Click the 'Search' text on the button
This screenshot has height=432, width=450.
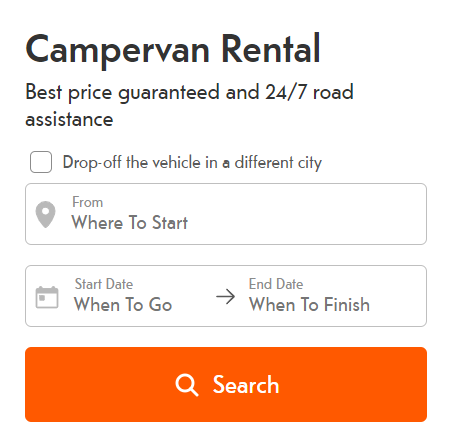(x=246, y=385)
